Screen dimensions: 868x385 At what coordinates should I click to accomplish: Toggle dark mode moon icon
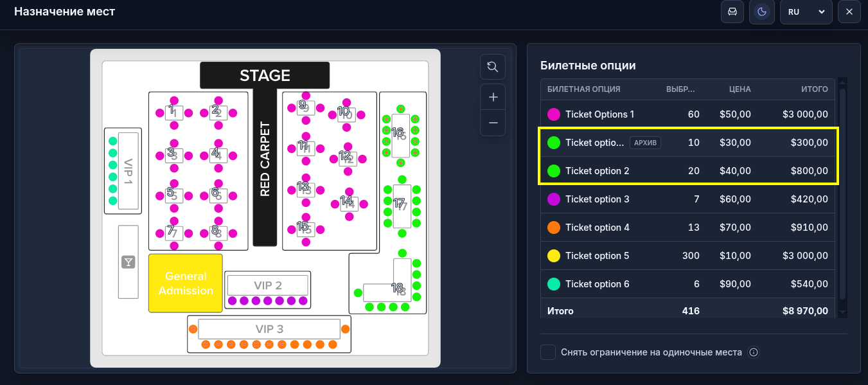pos(762,12)
